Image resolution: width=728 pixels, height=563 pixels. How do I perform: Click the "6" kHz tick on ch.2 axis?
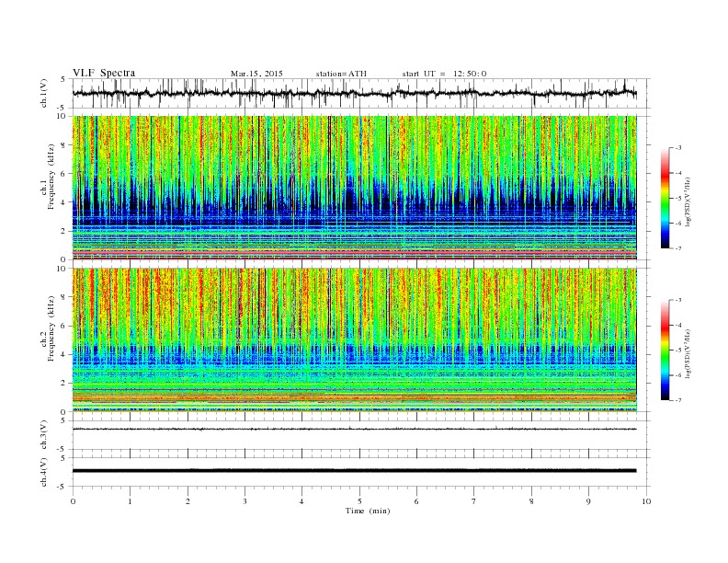pos(64,326)
